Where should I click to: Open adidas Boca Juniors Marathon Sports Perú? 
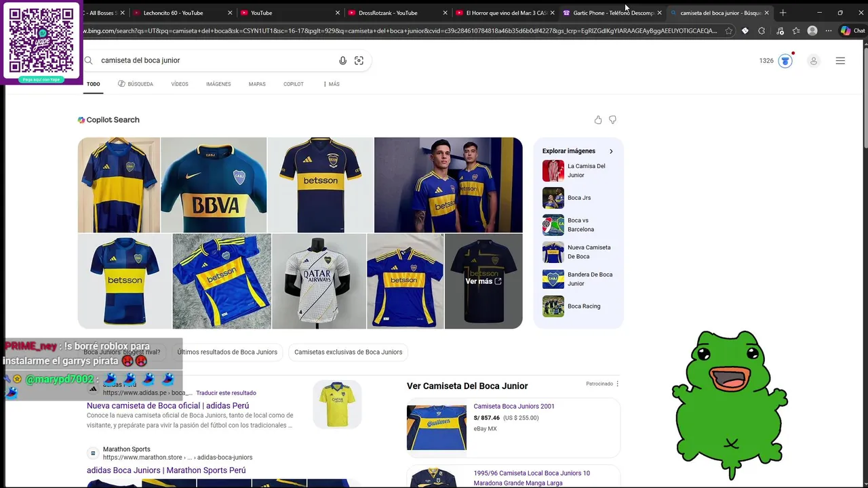(x=166, y=470)
